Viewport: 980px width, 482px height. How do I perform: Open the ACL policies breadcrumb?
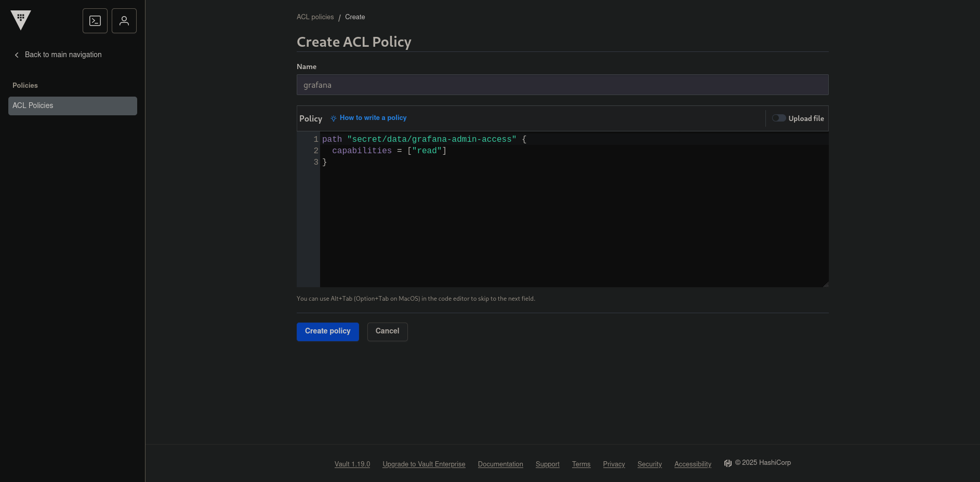(315, 17)
